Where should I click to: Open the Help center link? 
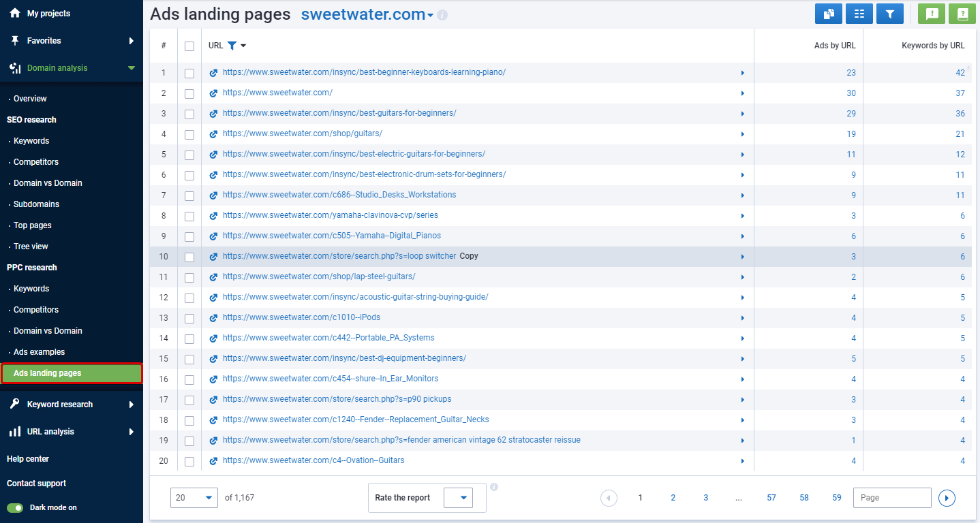click(x=28, y=459)
